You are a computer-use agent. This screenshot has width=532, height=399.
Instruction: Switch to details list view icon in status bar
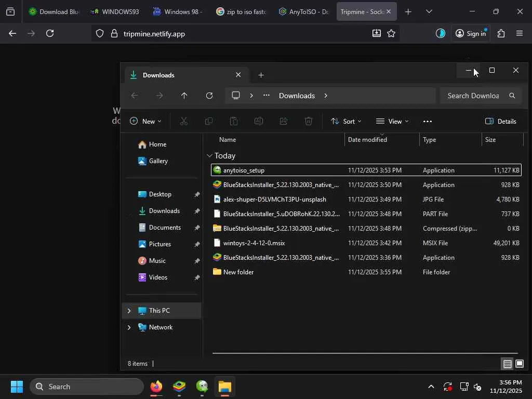(507, 364)
